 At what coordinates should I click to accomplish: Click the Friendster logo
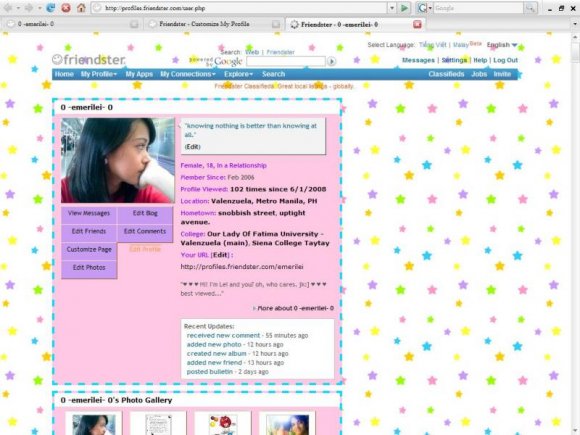tap(88, 59)
